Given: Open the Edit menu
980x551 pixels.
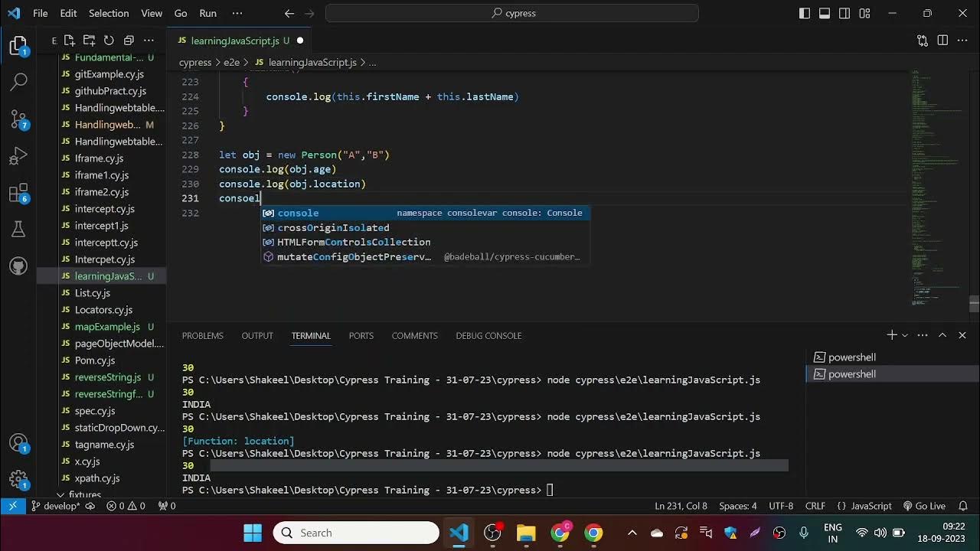Looking at the screenshot, I should [68, 13].
